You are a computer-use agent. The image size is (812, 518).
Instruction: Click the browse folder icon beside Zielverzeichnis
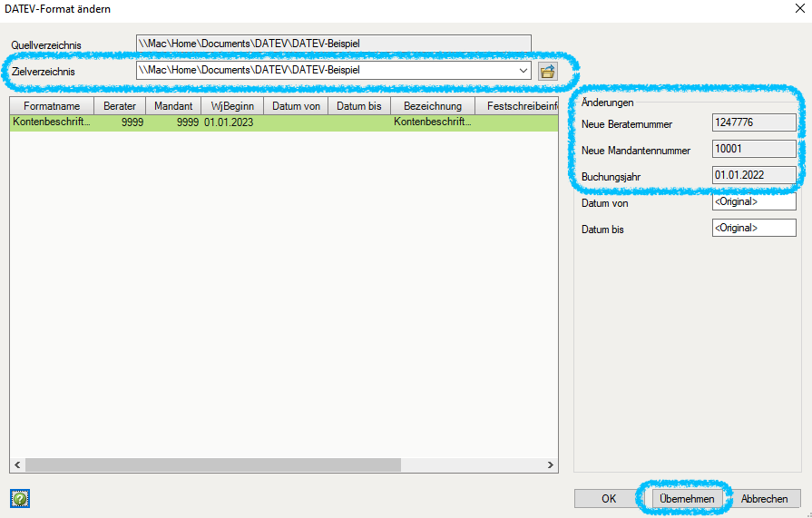click(547, 71)
